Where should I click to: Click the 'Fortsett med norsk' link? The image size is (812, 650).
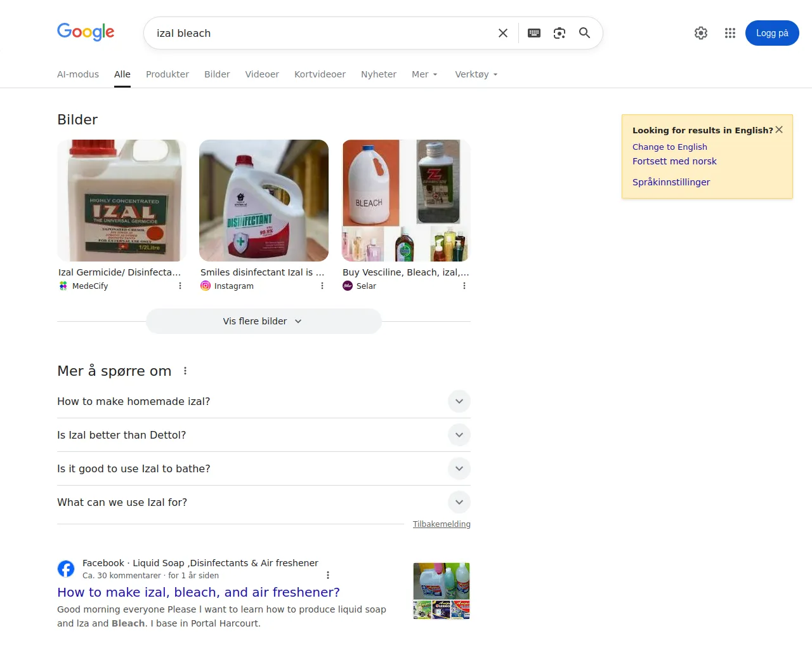point(674,161)
